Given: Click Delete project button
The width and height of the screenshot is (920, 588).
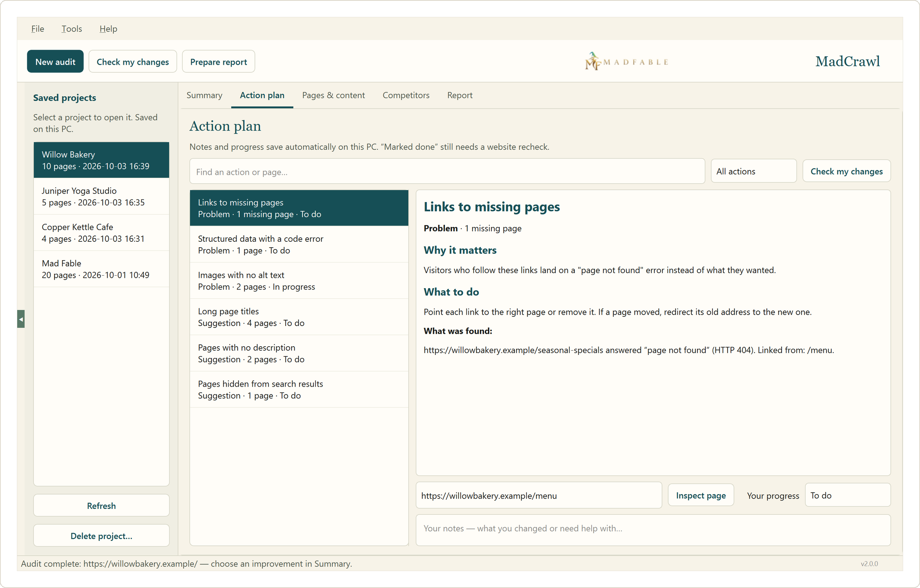Looking at the screenshot, I should click(x=101, y=536).
